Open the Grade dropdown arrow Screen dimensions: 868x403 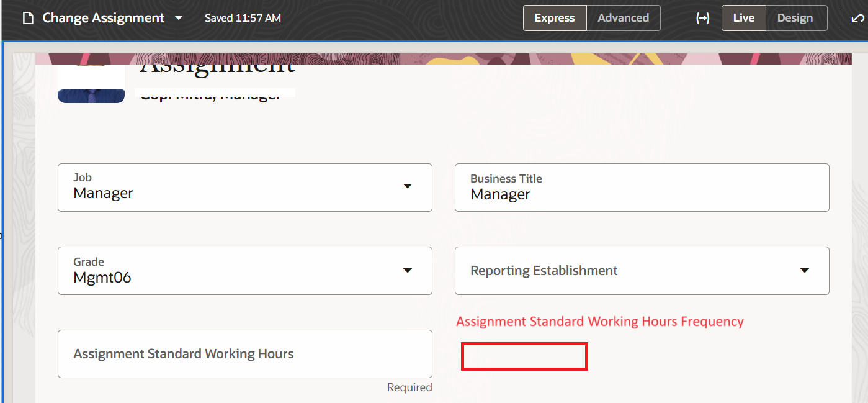coord(408,270)
